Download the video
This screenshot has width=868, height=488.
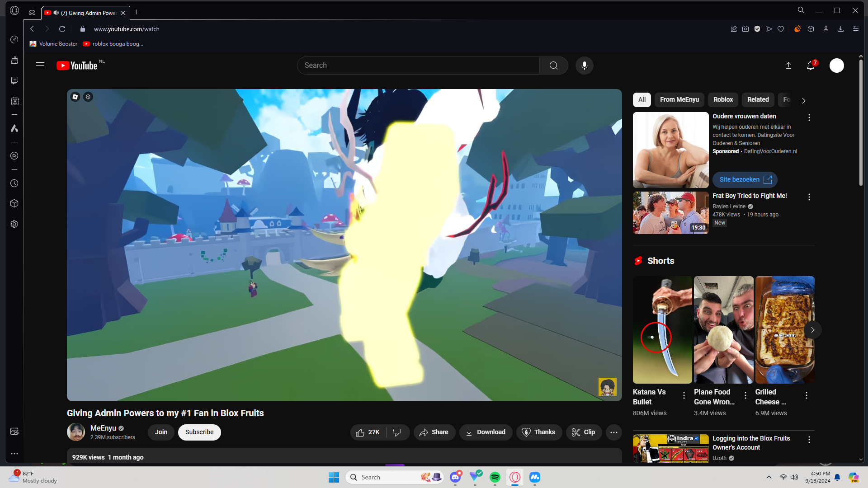pos(486,432)
